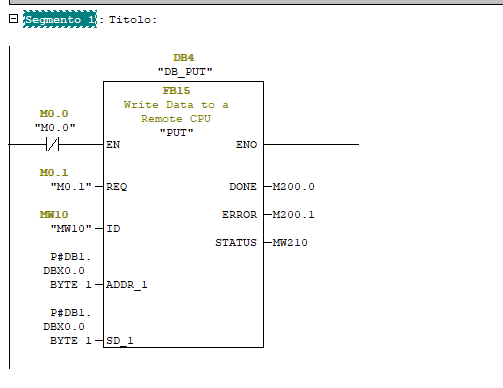This screenshot has width=503, height=388.
Task: Click the STATUS output pin
Action: 236,243
